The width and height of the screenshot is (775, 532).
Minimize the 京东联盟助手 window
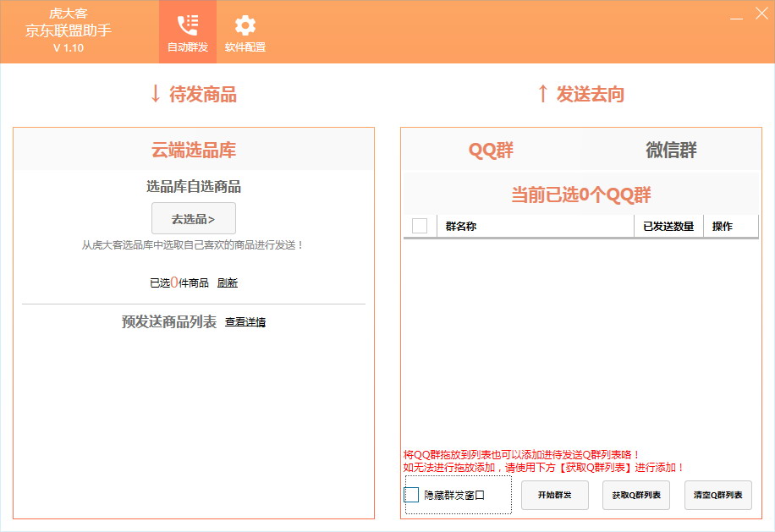(737, 15)
